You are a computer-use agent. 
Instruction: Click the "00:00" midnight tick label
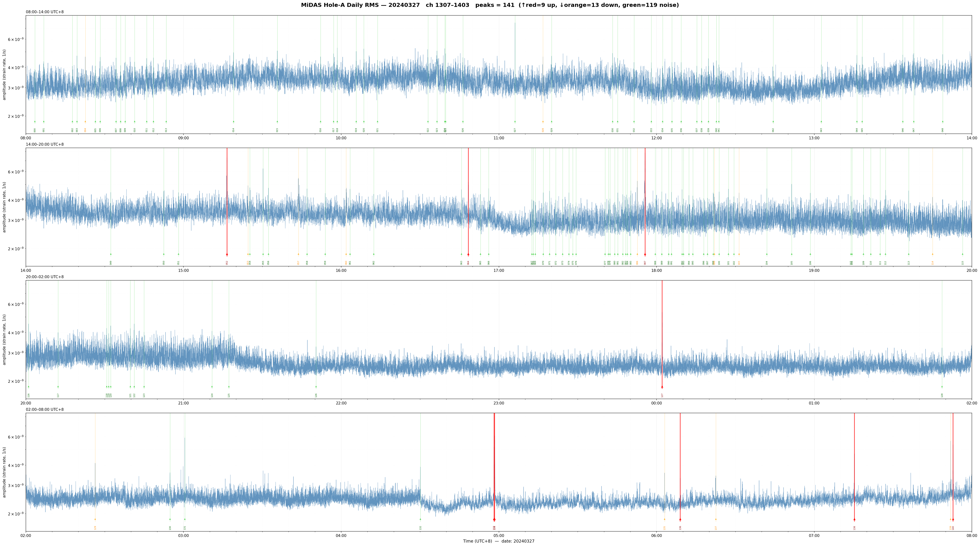pyautogui.click(x=657, y=403)
